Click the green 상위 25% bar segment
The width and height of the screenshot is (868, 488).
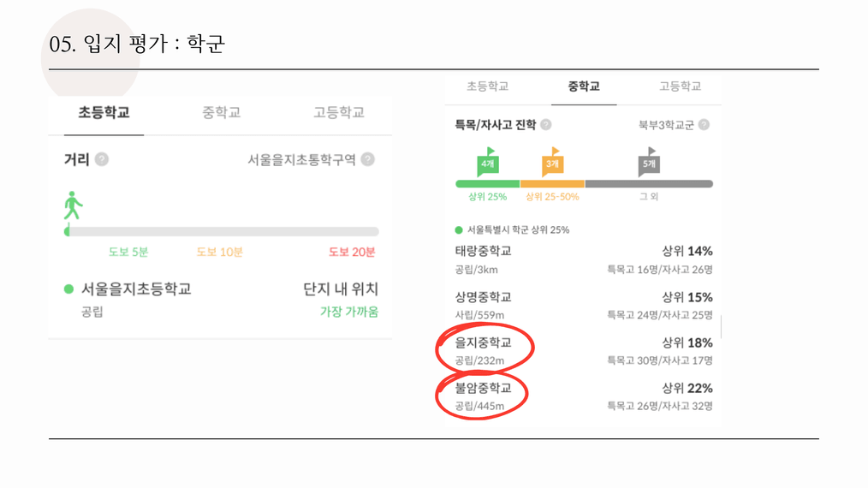[488, 184]
